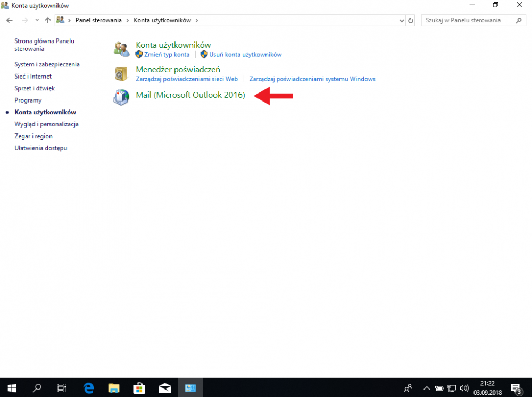Expand the address bar history dropdown

[x=402, y=20]
